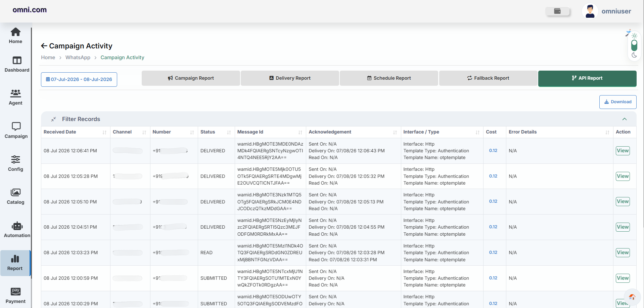The height and width of the screenshot is (308, 644).
Task: Click the Filter Records title
Action: [81, 119]
